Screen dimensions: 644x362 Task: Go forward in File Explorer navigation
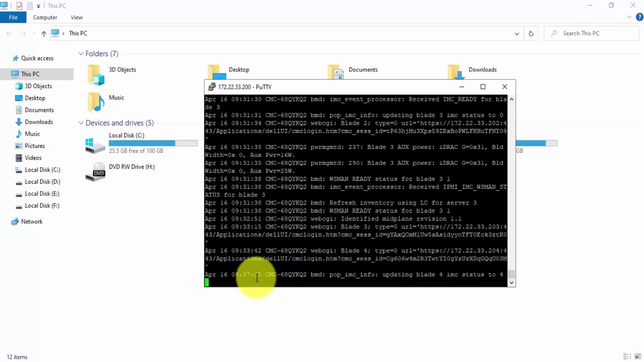click(x=23, y=33)
